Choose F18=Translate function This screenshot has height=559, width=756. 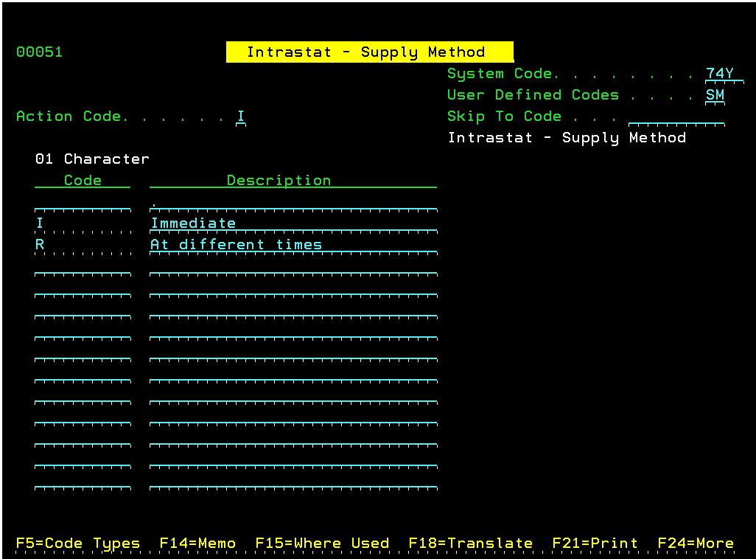(471, 543)
